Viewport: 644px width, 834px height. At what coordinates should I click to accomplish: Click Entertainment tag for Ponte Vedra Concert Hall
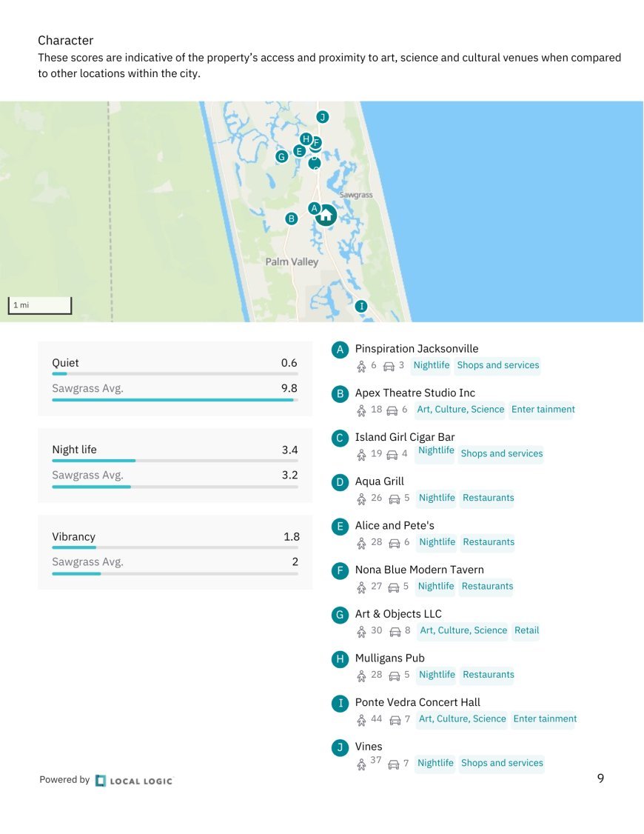click(x=545, y=718)
